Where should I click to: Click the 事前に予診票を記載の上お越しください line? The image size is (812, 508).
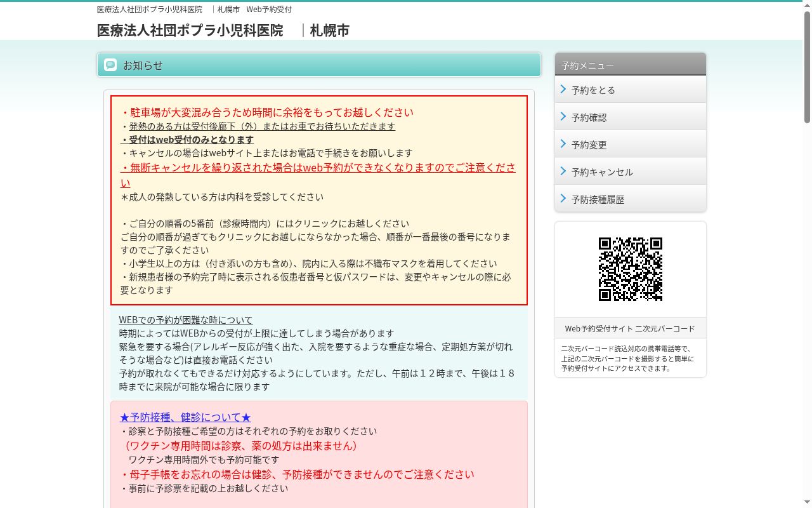click(204, 488)
